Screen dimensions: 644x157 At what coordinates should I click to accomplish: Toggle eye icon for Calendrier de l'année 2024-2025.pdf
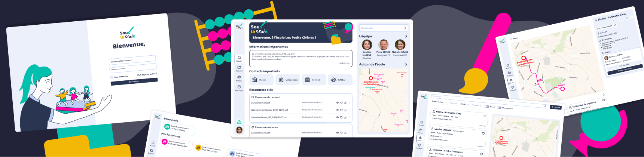337,110
